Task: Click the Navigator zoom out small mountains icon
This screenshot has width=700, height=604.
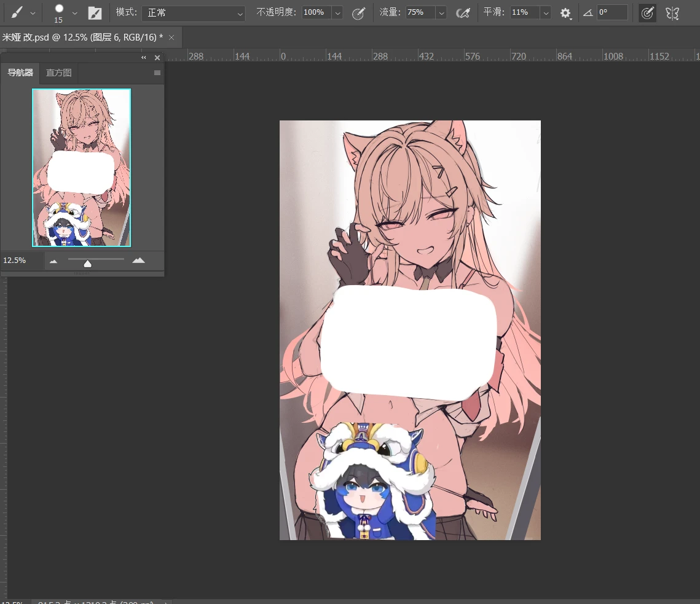Action: tap(53, 261)
